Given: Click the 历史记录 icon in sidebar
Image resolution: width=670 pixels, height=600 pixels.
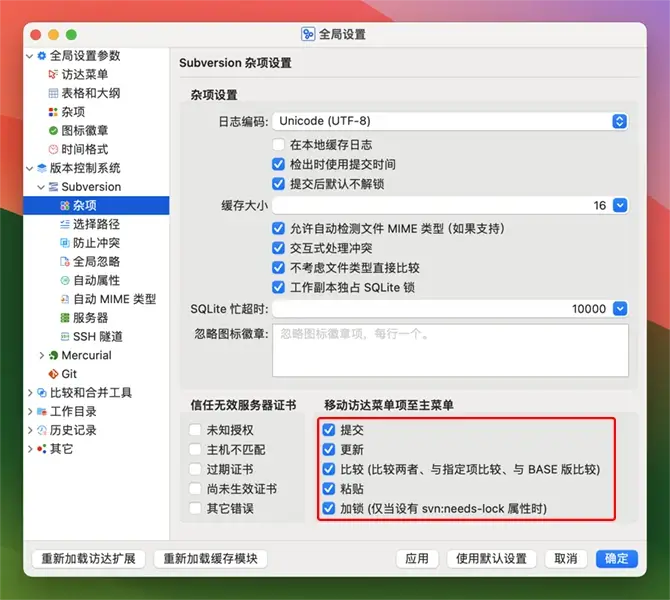Looking at the screenshot, I should coord(41,430).
